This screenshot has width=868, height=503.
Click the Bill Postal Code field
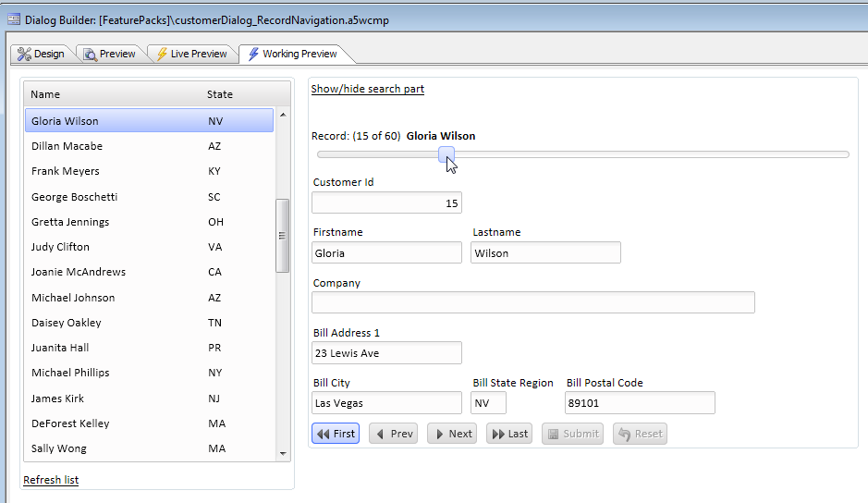pos(640,403)
